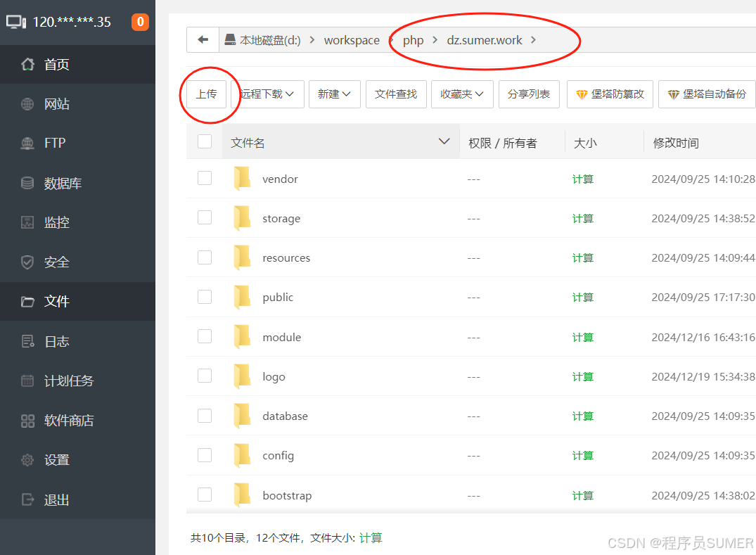756x555 pixels.
Task: Click the 文件查找 button
Action: 396,94
